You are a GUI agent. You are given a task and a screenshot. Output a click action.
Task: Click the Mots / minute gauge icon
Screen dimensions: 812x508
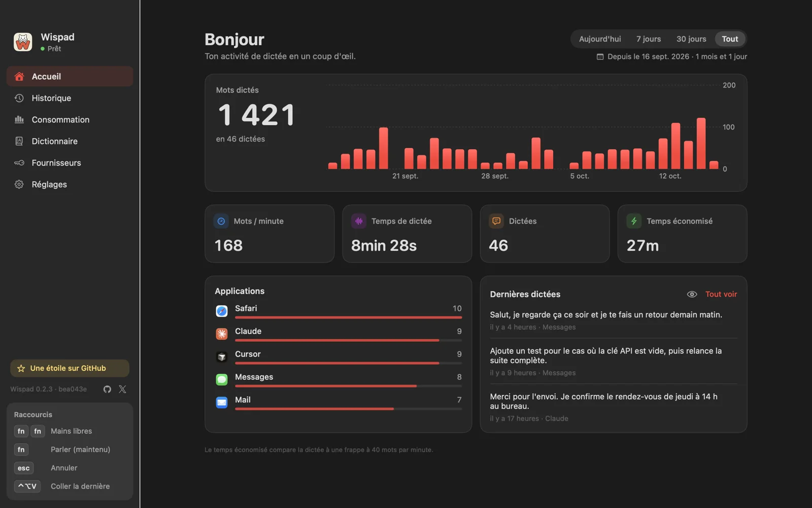pyautogui.click(x=221, y=221)
